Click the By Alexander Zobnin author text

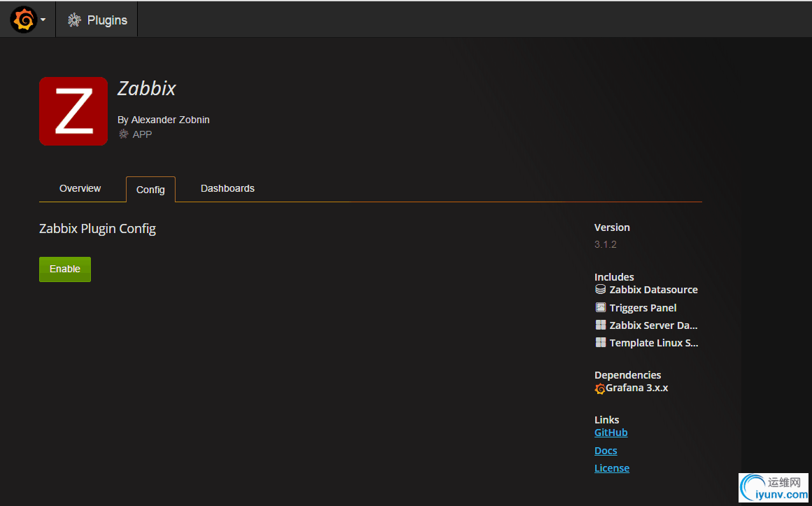pyautogui.click(x=164, y=120)
